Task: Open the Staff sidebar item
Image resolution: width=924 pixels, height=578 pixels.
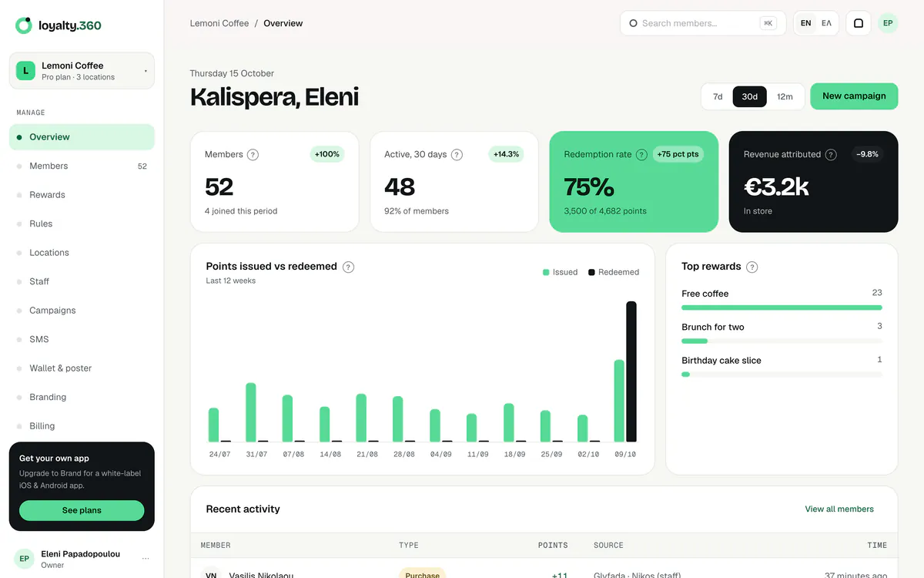Action: [82, 281]
